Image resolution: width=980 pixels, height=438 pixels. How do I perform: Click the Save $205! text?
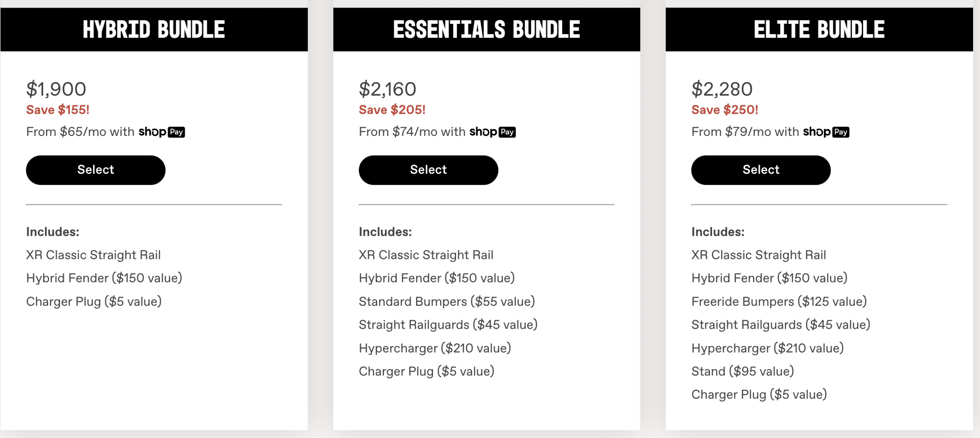point(392,110)
